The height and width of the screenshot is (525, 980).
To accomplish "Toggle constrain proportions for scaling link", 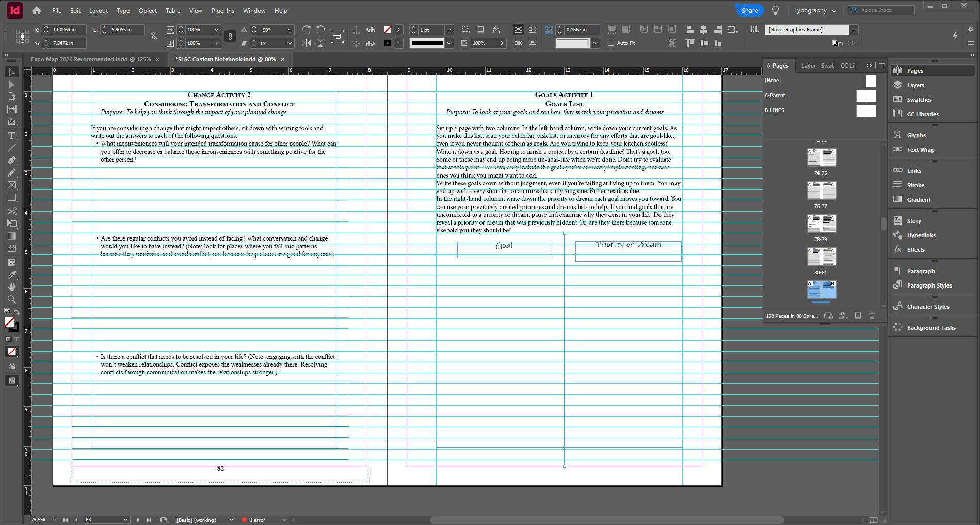I will tap(230, 36).
